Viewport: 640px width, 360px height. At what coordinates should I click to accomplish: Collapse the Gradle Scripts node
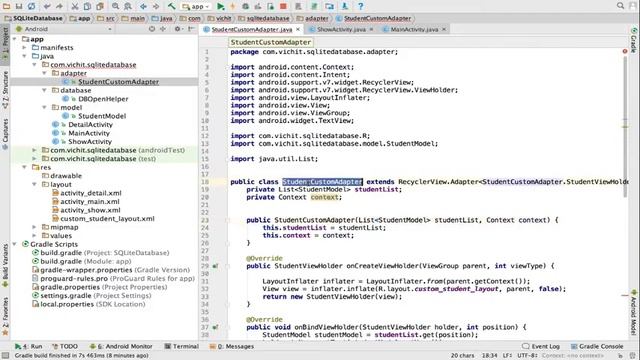click(x=15, y=244)
